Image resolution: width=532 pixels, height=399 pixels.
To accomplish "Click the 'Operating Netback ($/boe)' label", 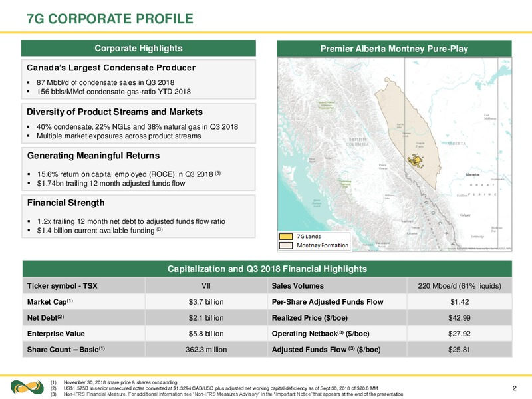I will click(x=337, y=334).
